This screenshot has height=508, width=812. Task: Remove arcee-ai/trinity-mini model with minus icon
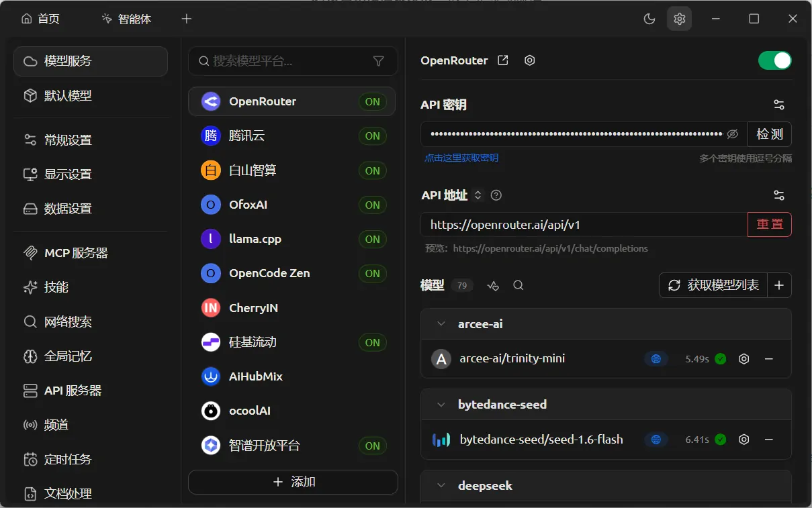(769, 359)
